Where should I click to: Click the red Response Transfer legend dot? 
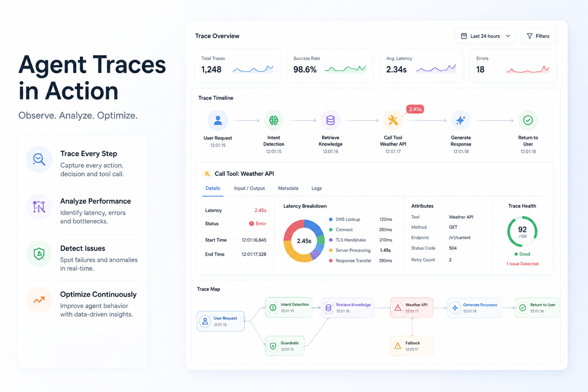331,261
